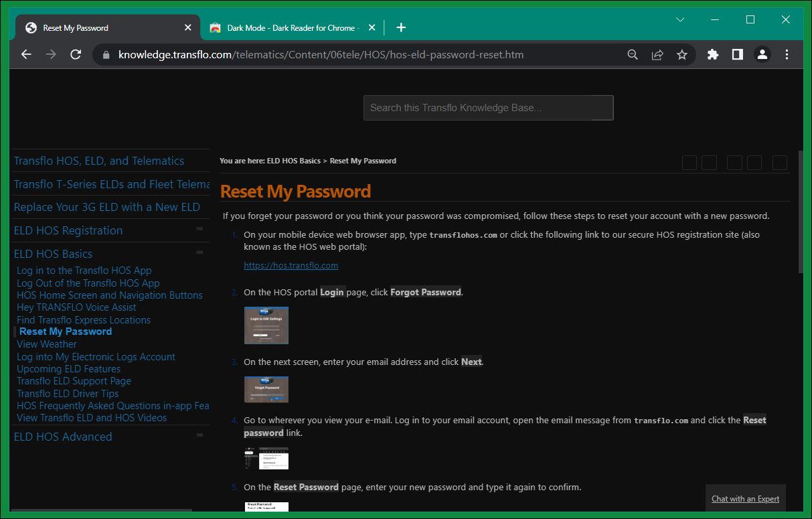Click the page vertical scrollbar
812x519 pixels.
[x=801, y=210]
